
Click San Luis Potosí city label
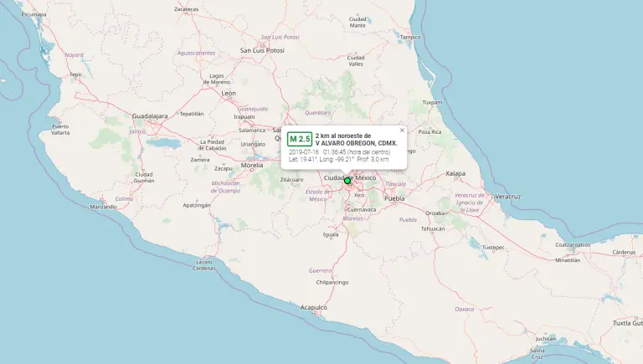pos(264,50)
